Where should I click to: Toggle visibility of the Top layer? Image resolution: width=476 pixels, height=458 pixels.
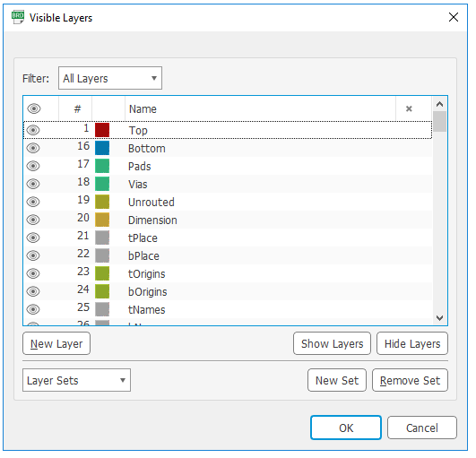click(x=33, y=131)
